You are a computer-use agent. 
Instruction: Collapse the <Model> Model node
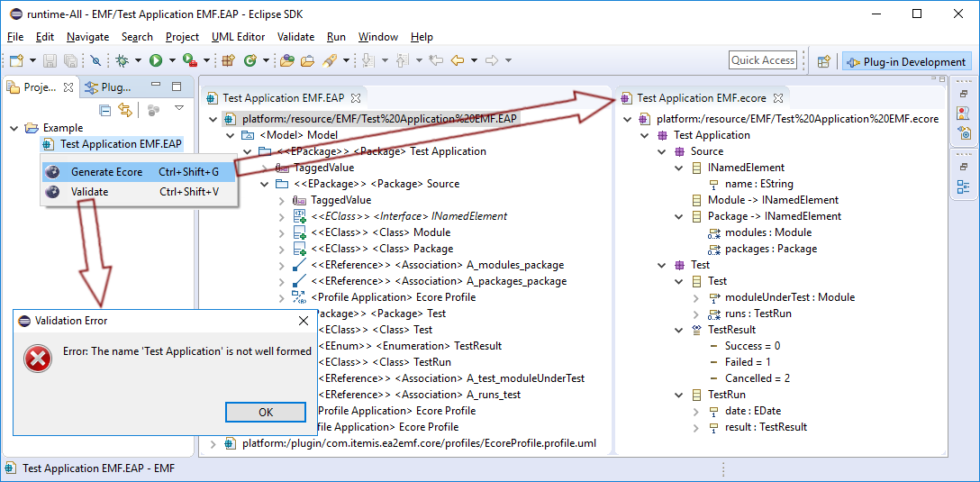231,135
